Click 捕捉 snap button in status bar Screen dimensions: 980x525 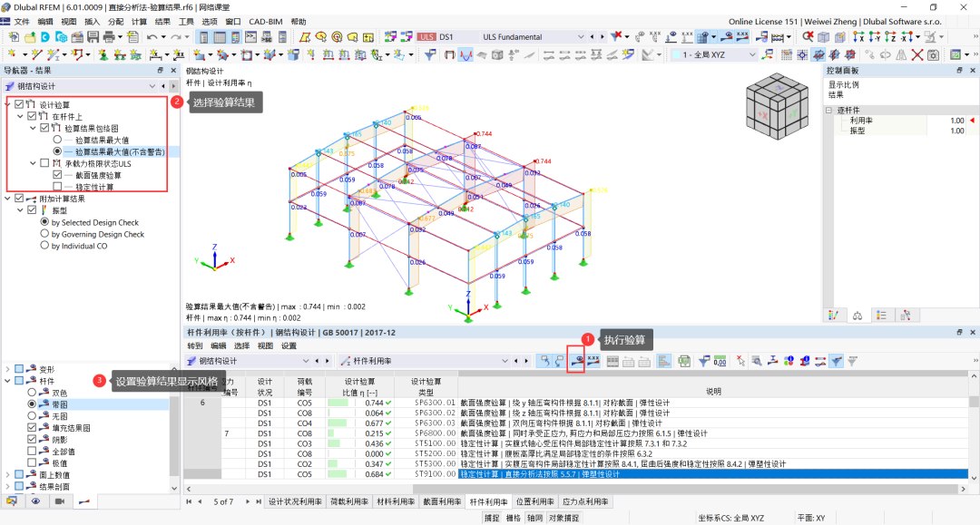pyautogui.click(x=492, y=518)
